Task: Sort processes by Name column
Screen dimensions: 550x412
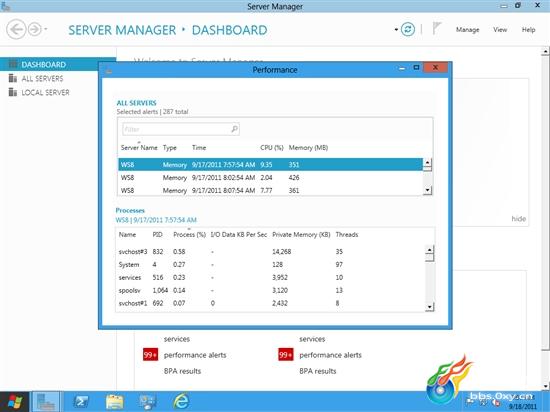Action: coord(127,235)
